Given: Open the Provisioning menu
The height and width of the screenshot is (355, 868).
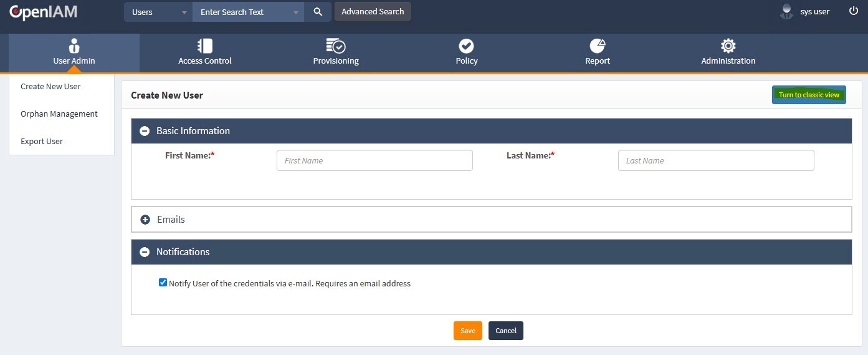Looking at the screenshot, I should [x=336, y=52].
